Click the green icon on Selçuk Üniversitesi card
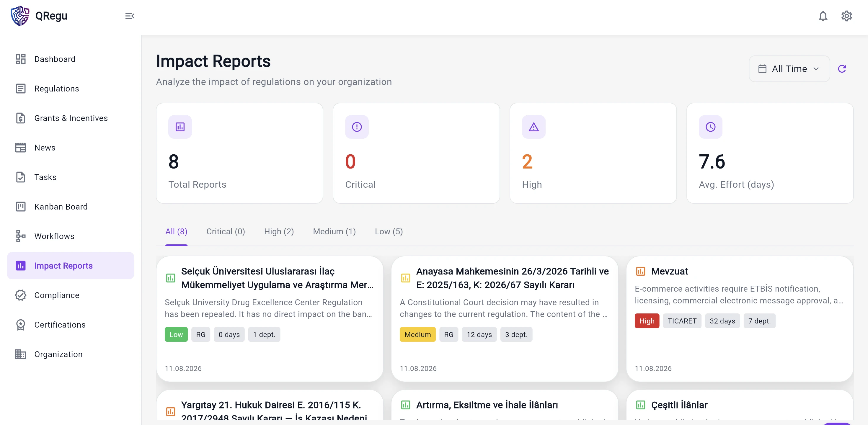The height and width of the screenshot is (425, 868). [x=171, y=278]
